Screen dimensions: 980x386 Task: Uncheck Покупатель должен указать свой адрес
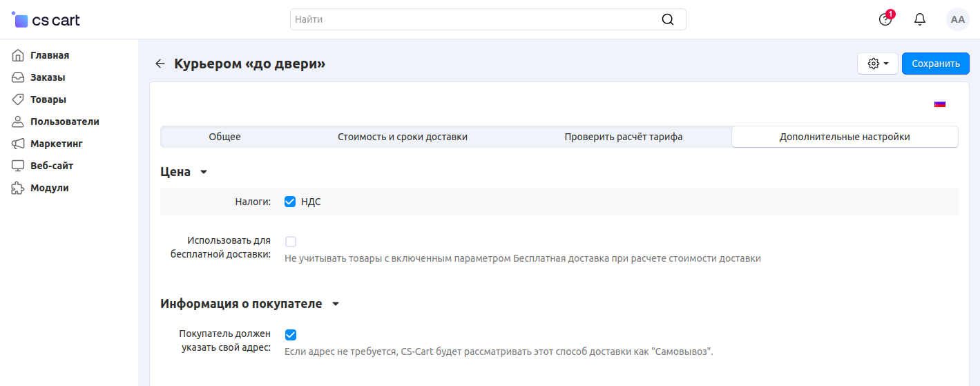(291, 335)
